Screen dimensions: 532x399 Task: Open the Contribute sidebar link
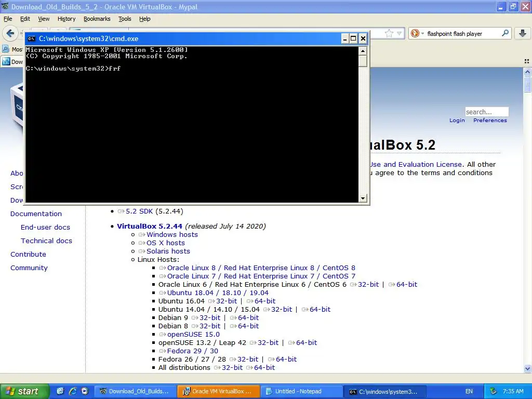pyautogui.click(x=28, y=255)
